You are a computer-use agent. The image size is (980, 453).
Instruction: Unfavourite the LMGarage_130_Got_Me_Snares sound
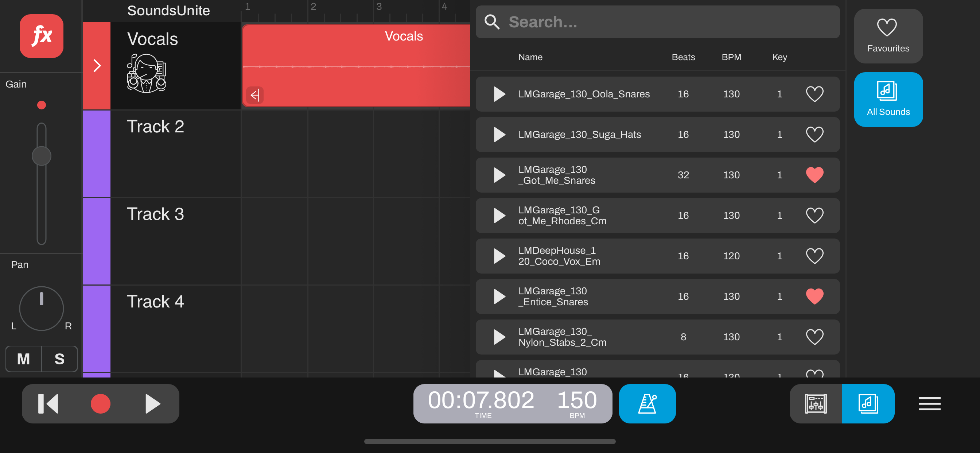coord(814,175)
